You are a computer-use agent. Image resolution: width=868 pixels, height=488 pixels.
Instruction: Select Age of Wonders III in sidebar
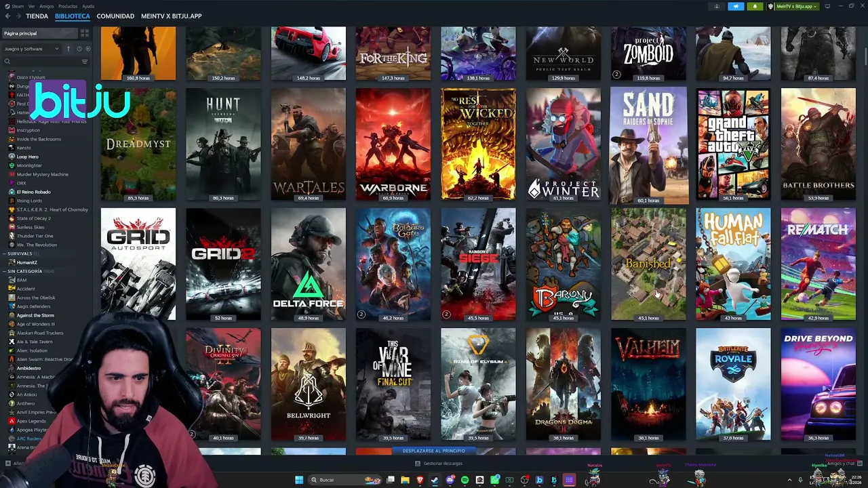36,324
